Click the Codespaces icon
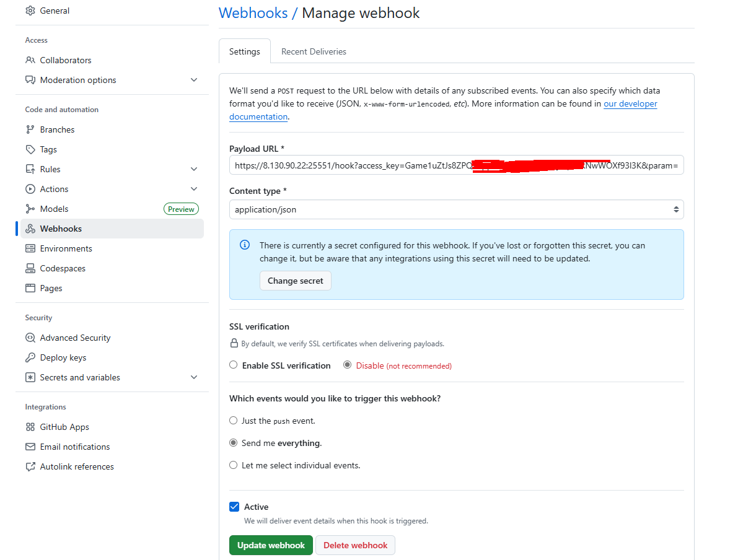The width and height of the screenshot is (756, 560). tap(30, 268)
